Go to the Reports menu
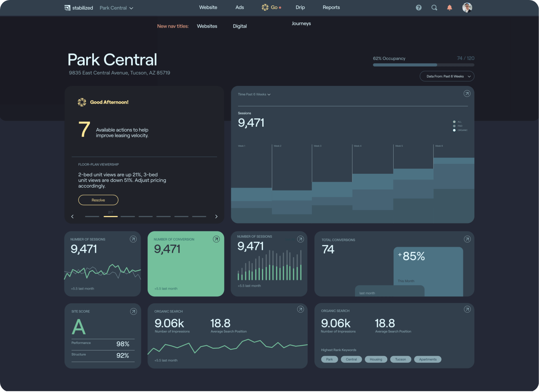The width and height of the screenshot is (539, 392). coord(331,7)
